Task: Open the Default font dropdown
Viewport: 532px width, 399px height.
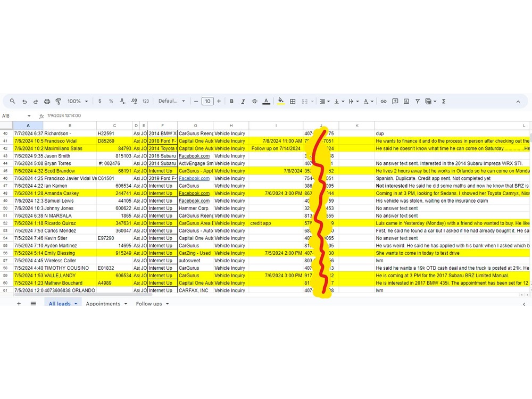Action: click(x=172, y=101)
